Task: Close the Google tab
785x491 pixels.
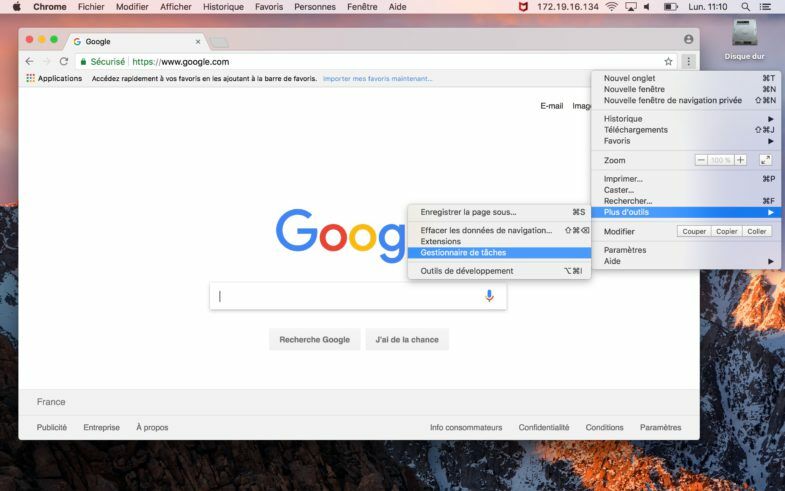Action: 198,42
